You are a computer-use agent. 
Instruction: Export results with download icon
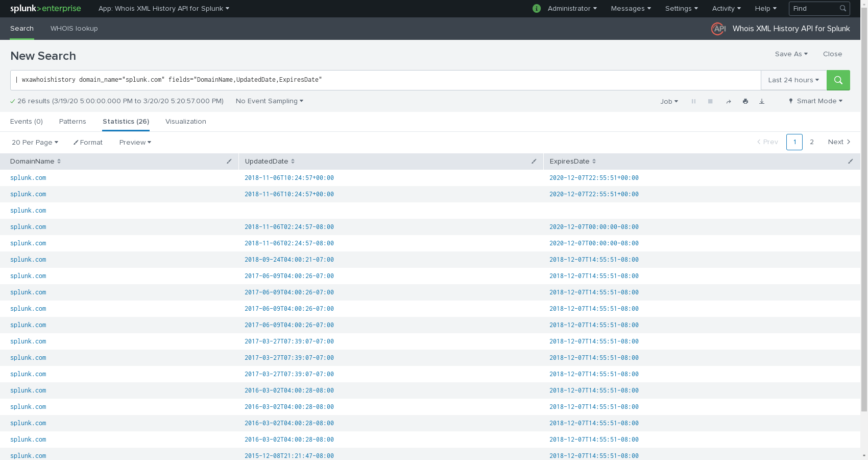tap(762, 101)
